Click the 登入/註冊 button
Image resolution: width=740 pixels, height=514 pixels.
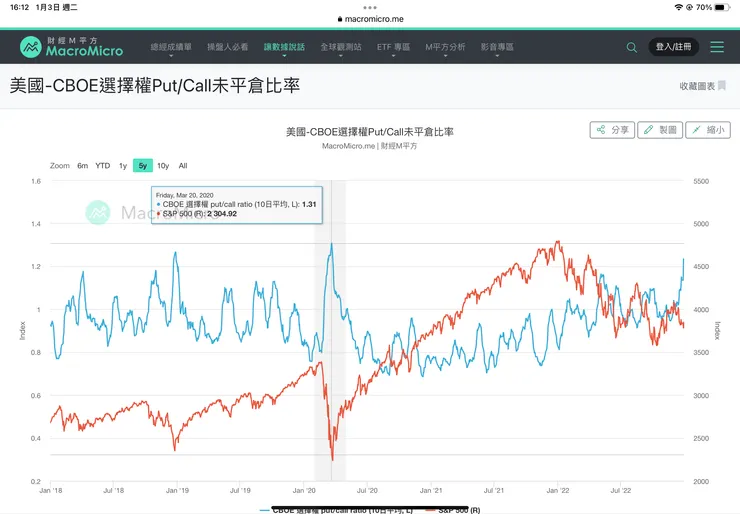(673, 47)
